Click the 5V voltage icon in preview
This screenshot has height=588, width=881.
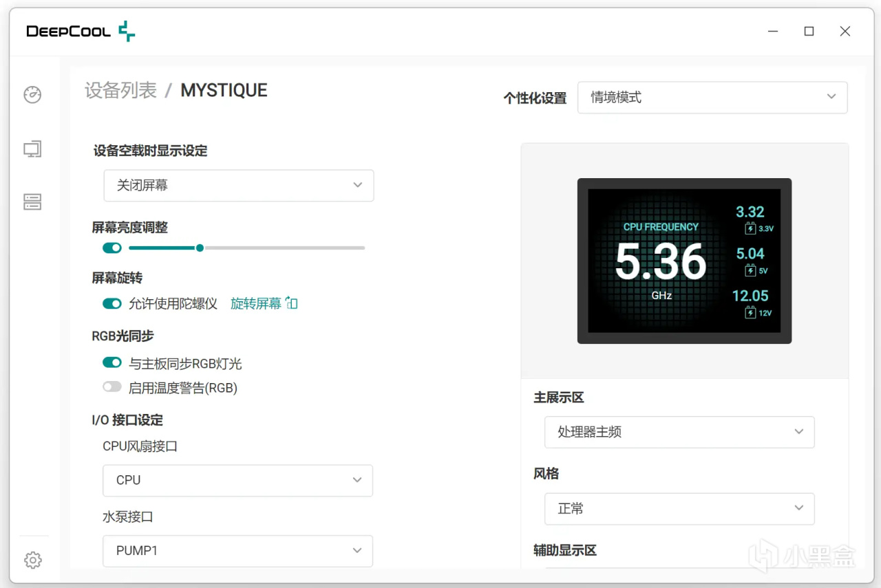coord(750,270)
